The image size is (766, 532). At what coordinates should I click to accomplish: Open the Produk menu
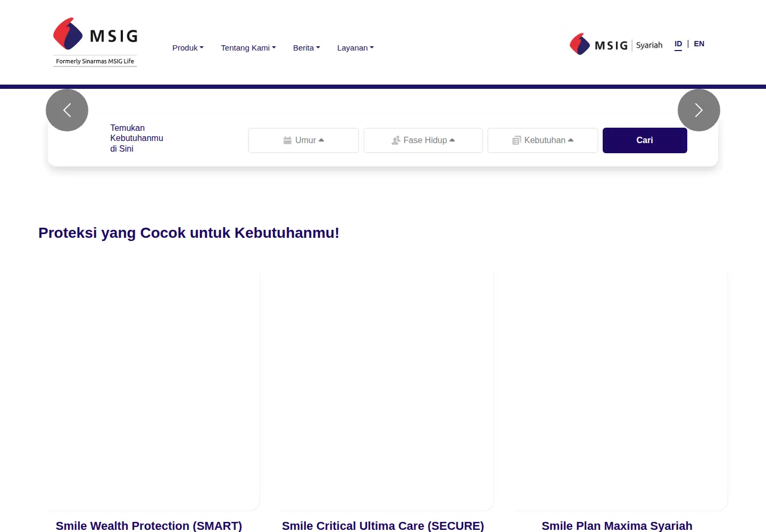point(188,48)
